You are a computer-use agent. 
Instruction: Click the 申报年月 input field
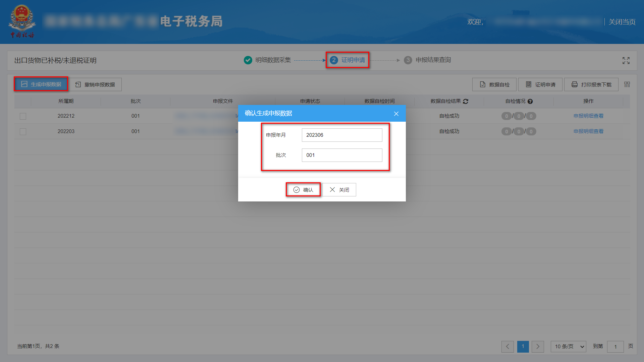click(341, 135)
